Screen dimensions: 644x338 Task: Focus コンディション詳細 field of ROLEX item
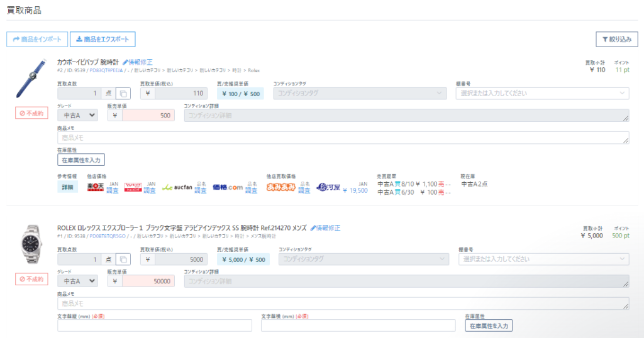407,281
